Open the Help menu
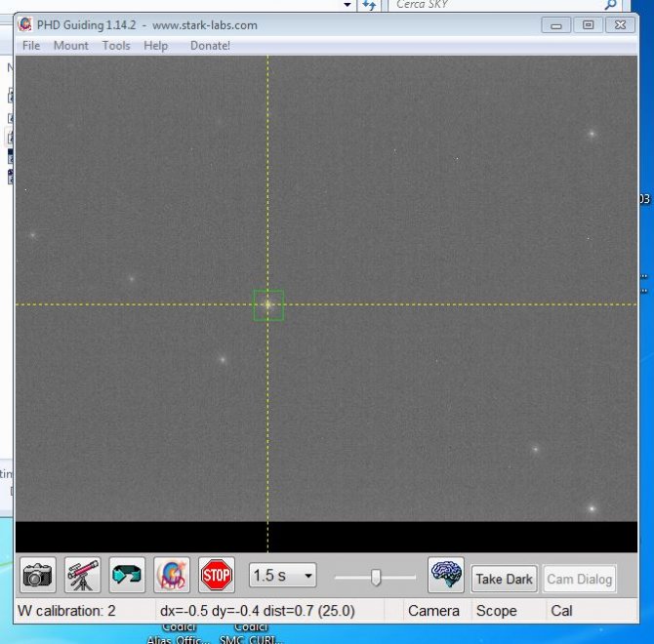 point(155,46)
